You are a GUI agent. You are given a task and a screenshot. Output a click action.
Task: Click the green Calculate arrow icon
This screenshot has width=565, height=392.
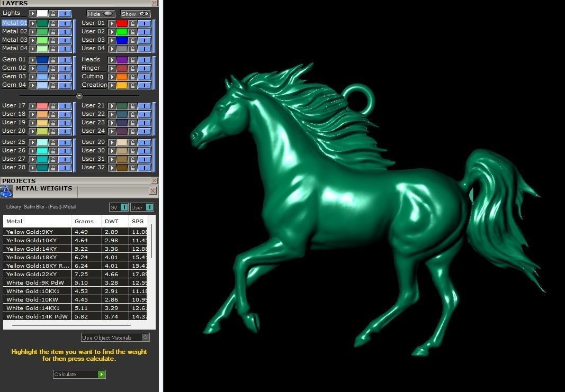(102, 375)
